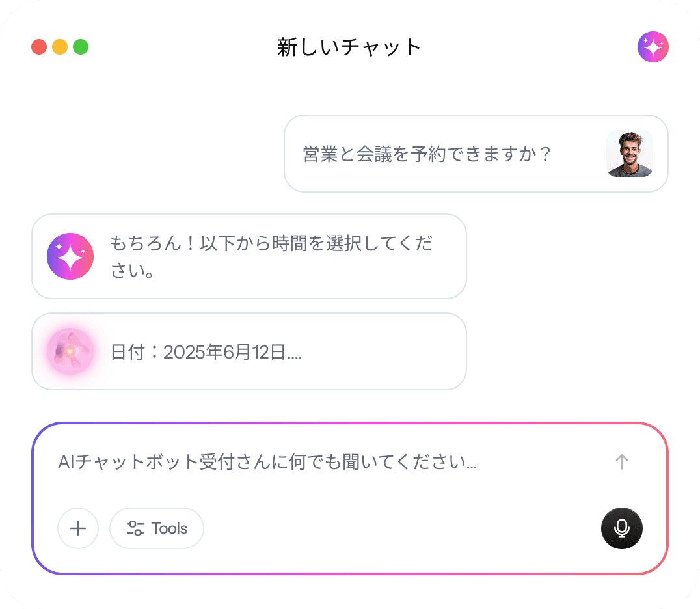Click the plus button to add attachment
The image size is (700, 609).
pyautogui.click(x=78, y=528)
